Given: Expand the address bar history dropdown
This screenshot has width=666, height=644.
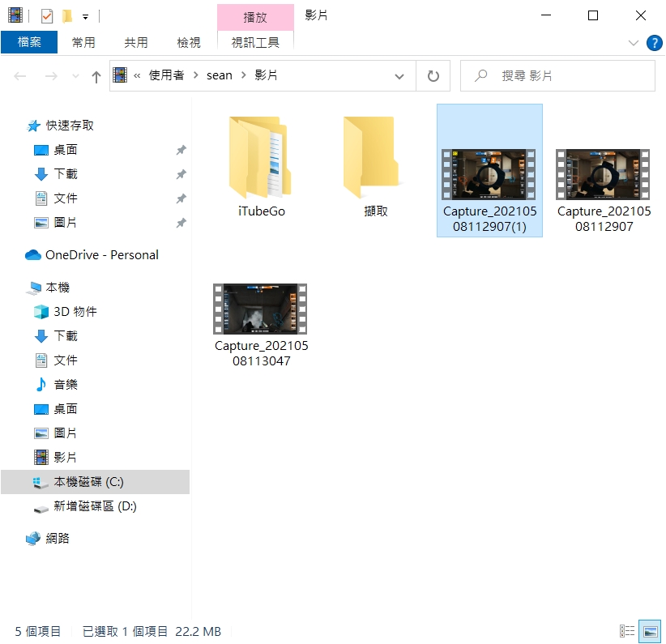Looking at the screenshot, I should click(399, 76).
